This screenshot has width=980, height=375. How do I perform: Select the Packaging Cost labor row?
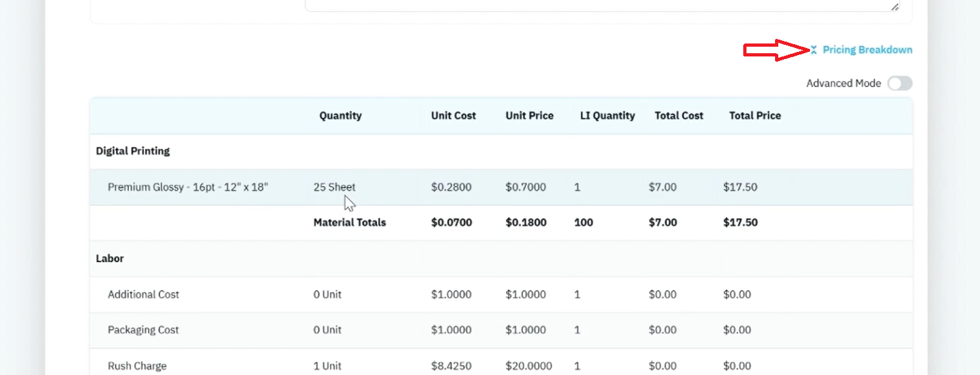501,330
